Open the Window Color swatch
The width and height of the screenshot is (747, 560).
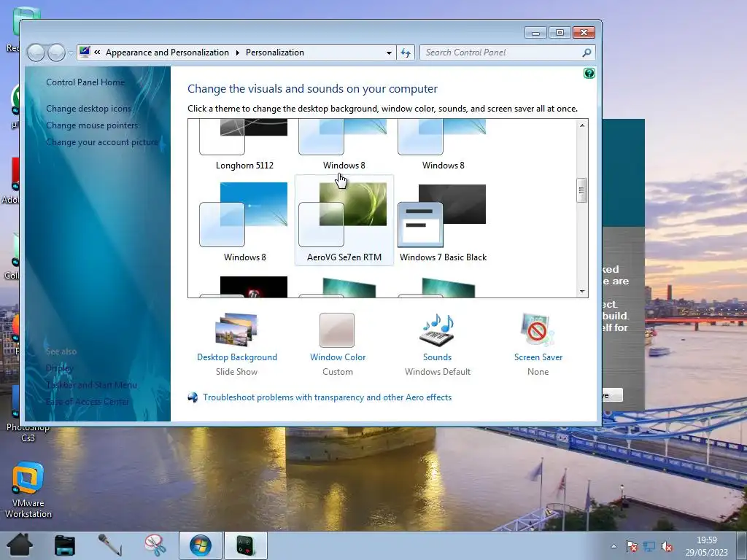337,330
